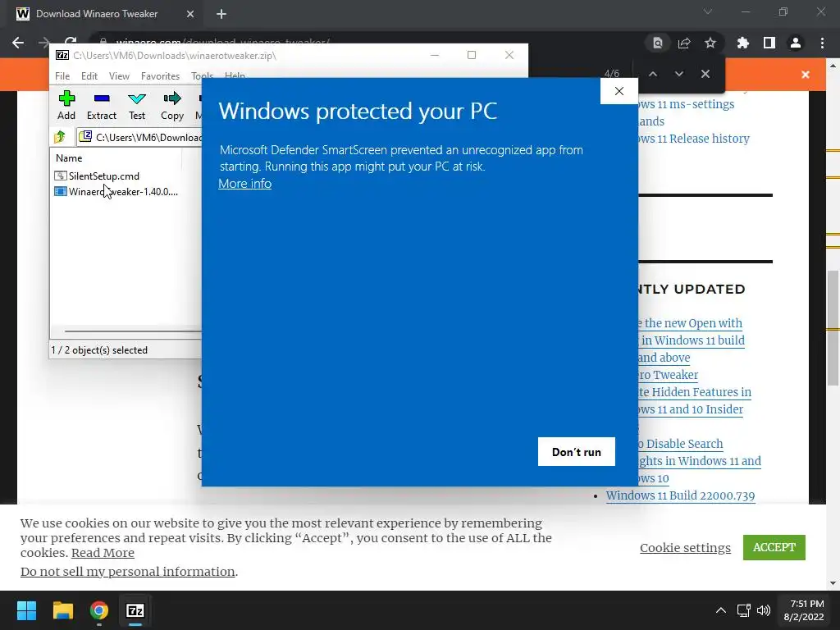Click find-in-page search icon in address bar
This screenshot has width=840, height=630.
point(657,43)
